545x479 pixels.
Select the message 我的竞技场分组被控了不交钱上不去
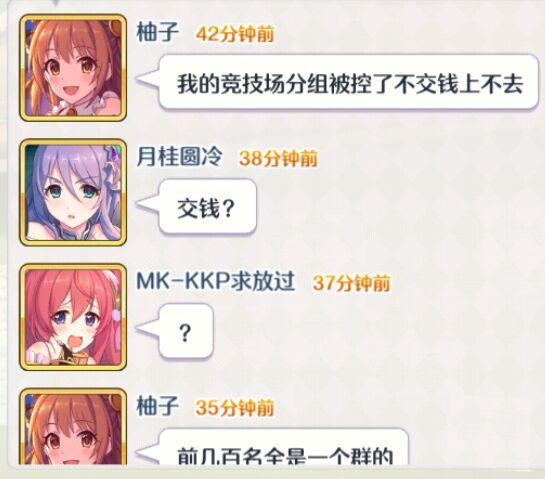pyautogui.click(x=349, y=83)
